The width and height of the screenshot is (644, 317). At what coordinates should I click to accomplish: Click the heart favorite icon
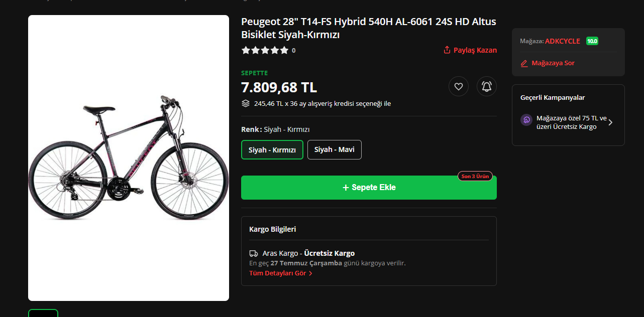(458, 86)
